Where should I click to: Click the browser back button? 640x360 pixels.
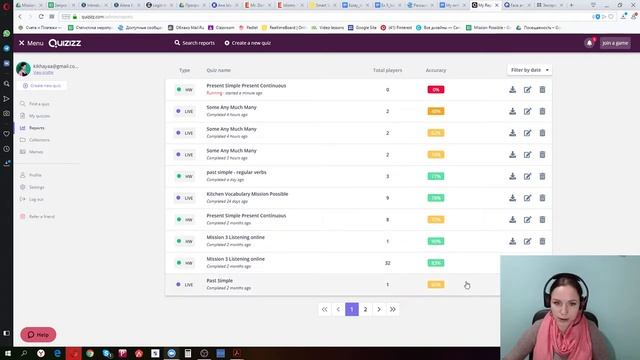(x=20, y=17)
